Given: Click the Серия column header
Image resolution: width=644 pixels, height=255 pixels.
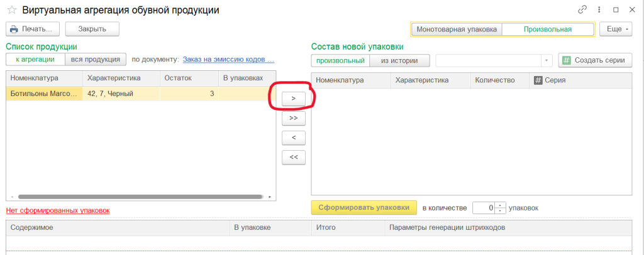Looking at the screenshot, I should click(x=580, y=80).
